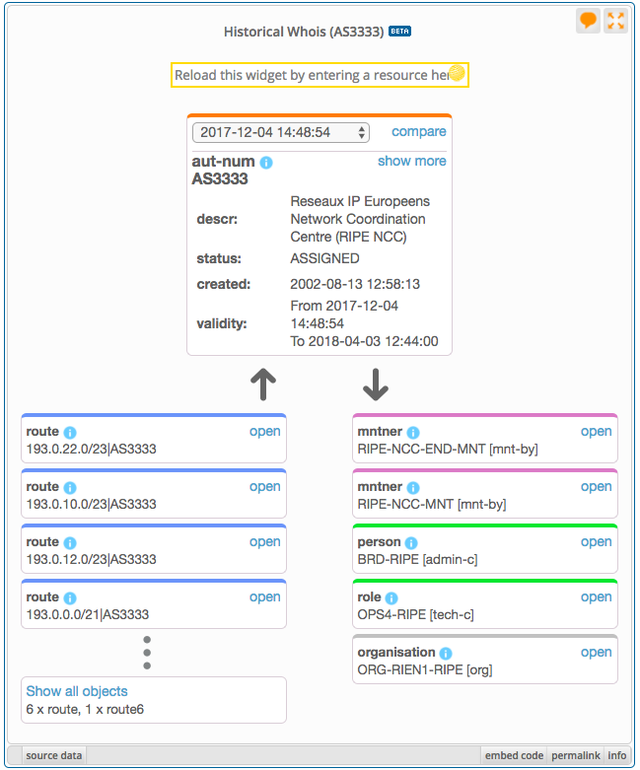Click info icon beside organisation ORG-RIEN1-RIPE

pyautogui.click(x=446, y=653)
